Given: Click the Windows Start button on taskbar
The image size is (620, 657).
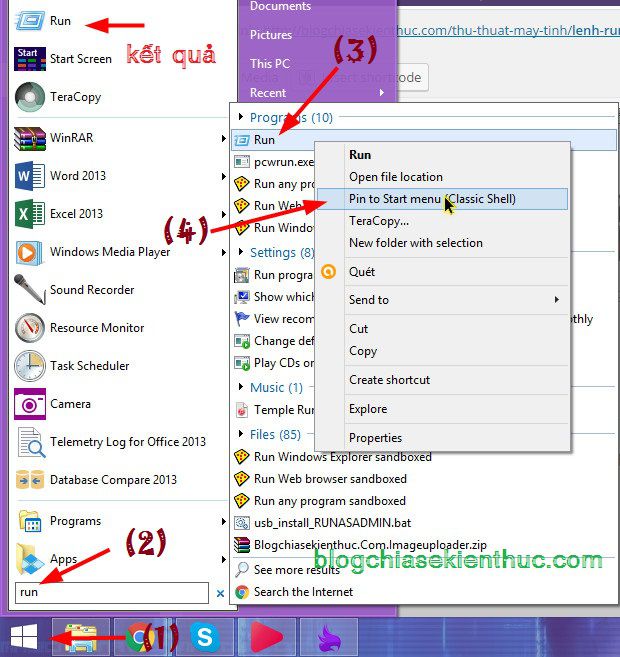Looking at the screenshot, I should click(24, 637).
